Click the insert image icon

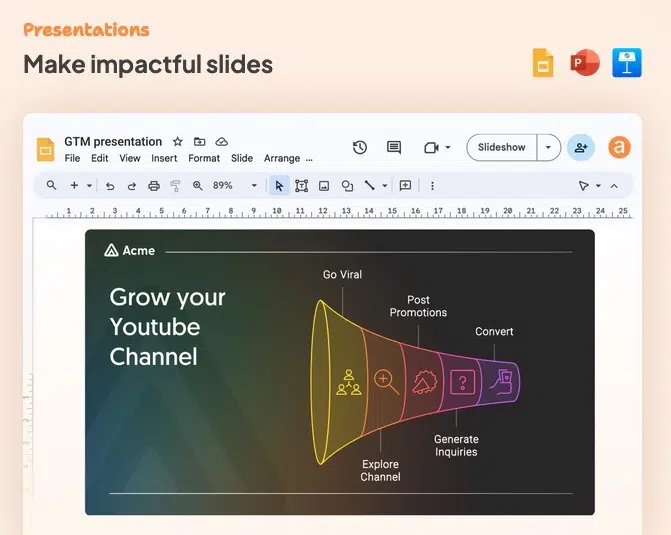pyautogui.click(x=324, y=185)
